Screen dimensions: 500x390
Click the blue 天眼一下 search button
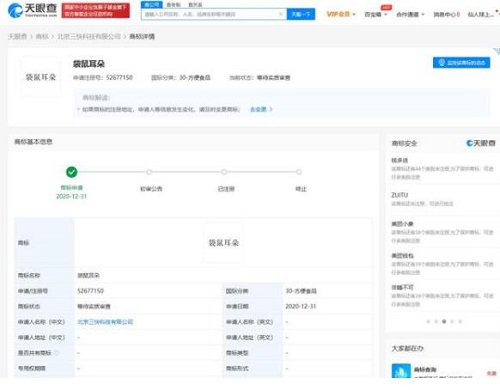coord(301,14)
